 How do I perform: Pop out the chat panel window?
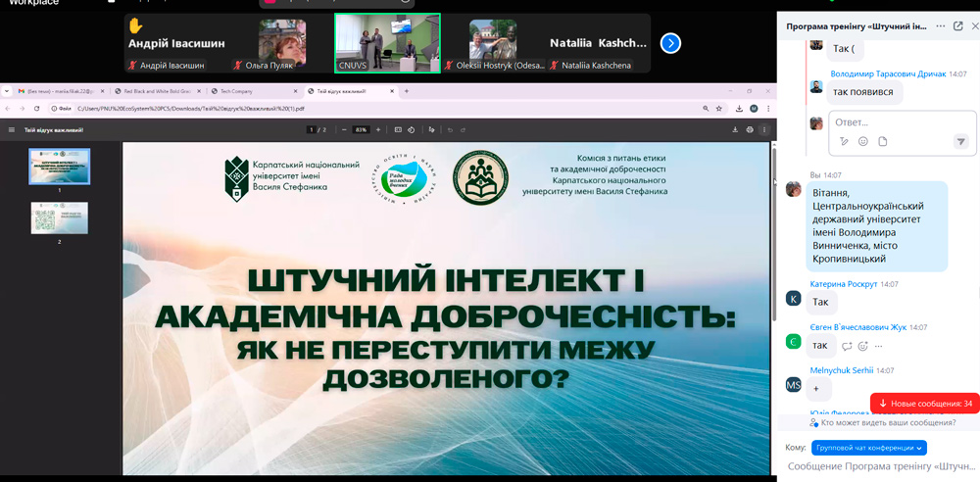click(958, 26)
